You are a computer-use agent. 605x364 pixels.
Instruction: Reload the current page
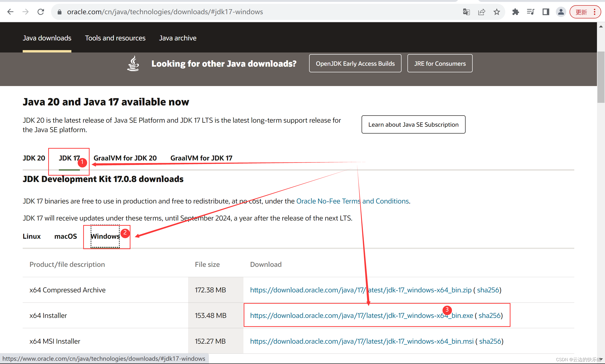pyautogui.click(x=41, y=12)
